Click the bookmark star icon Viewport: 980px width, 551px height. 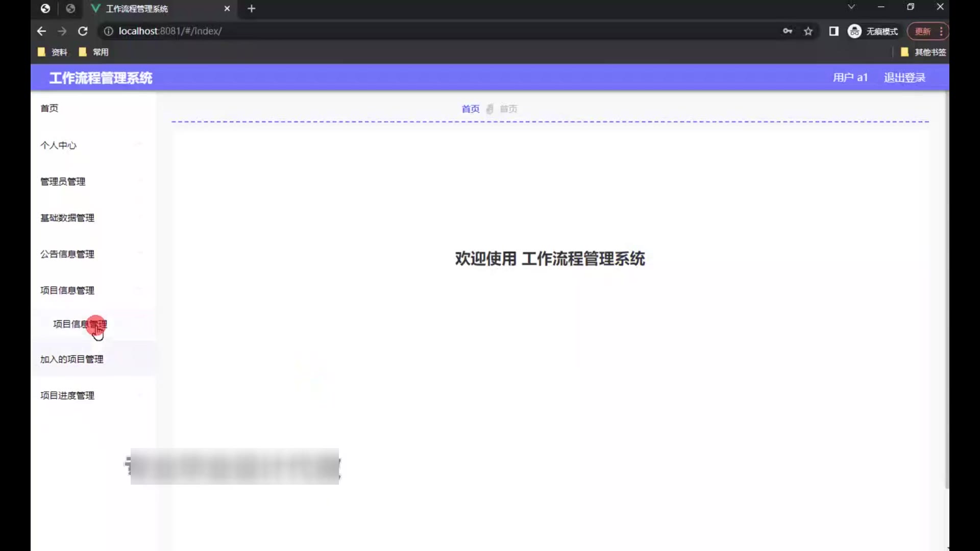808,31
